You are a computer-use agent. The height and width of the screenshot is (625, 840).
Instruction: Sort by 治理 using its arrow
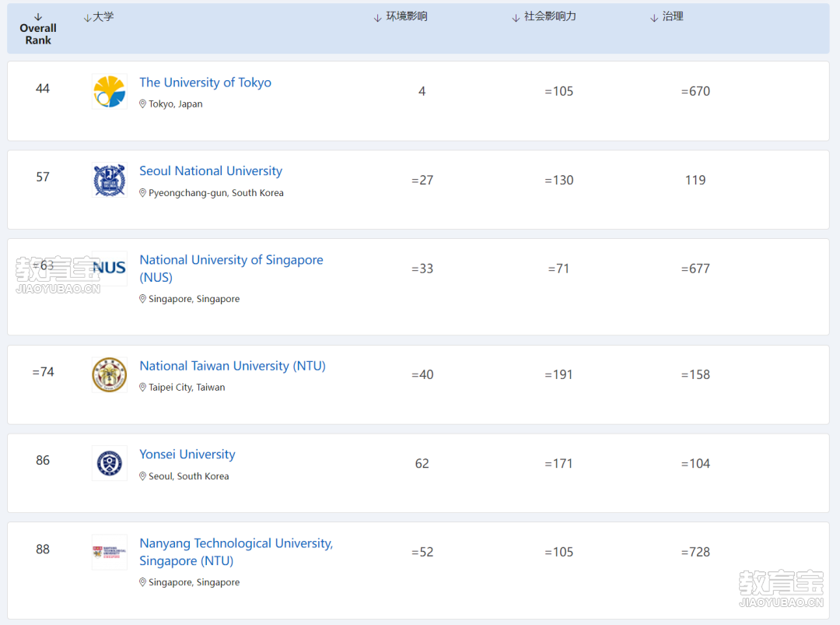[x=654, y=18]
